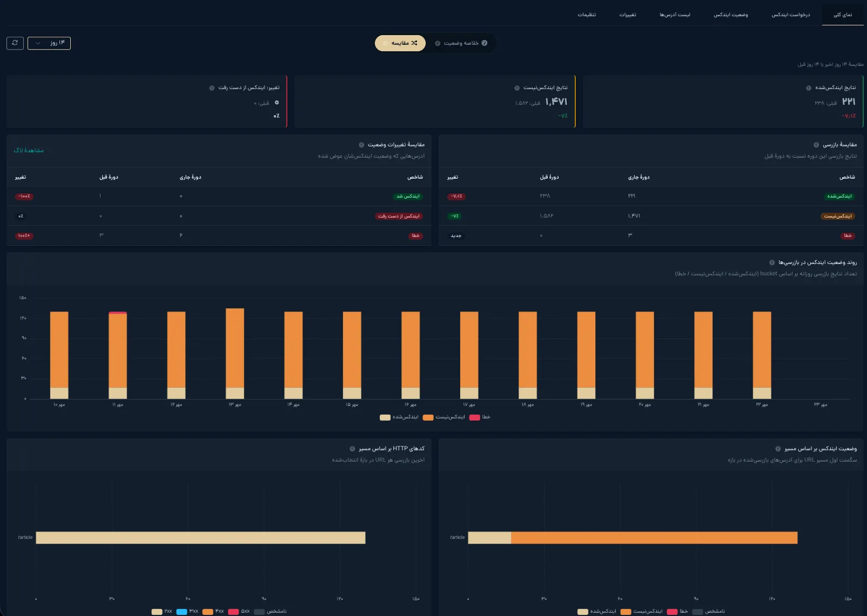This screenshot has width=867, height=616.
Task: Open لیست آدرس‌ها tab
Action: click(675, 15)
